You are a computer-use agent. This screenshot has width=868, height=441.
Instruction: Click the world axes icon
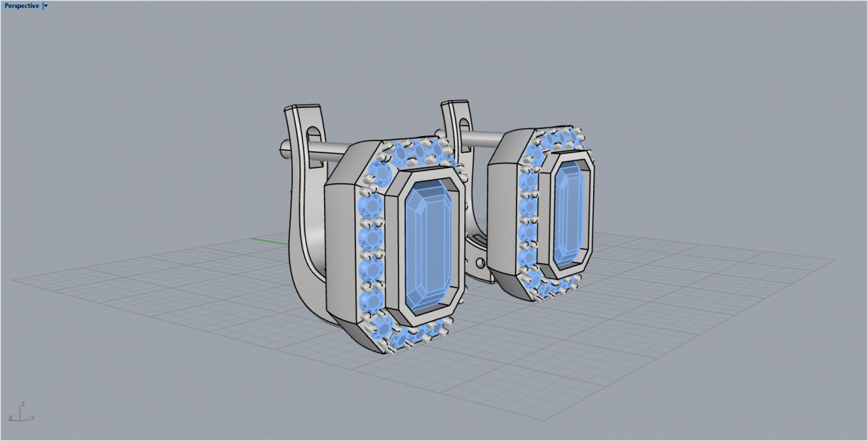(20, 412)
